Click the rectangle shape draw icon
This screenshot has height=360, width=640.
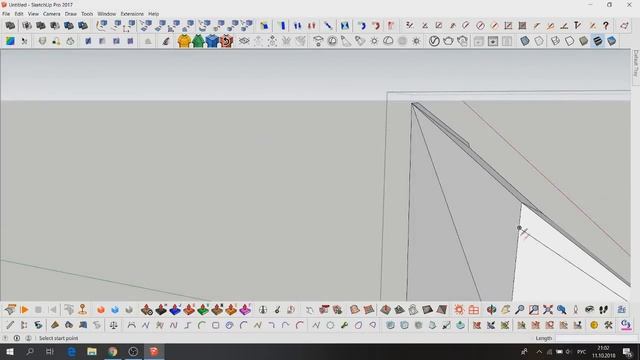pos(216,325)
